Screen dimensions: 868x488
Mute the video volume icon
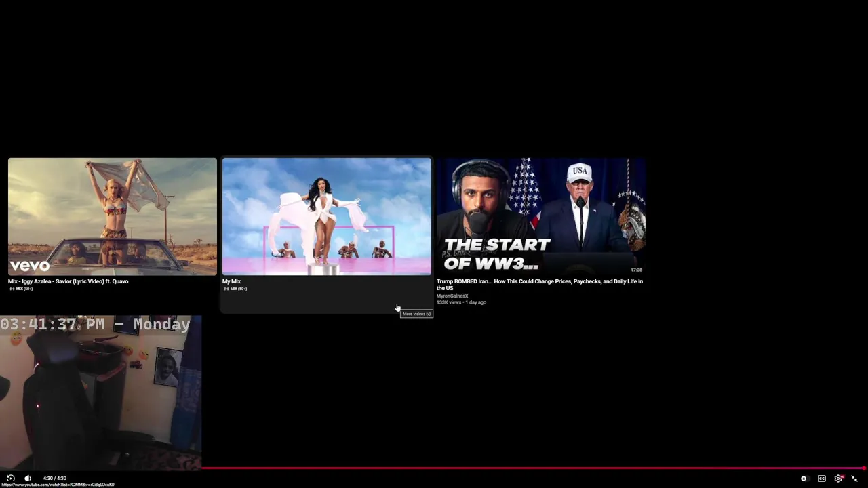(28, 479)
